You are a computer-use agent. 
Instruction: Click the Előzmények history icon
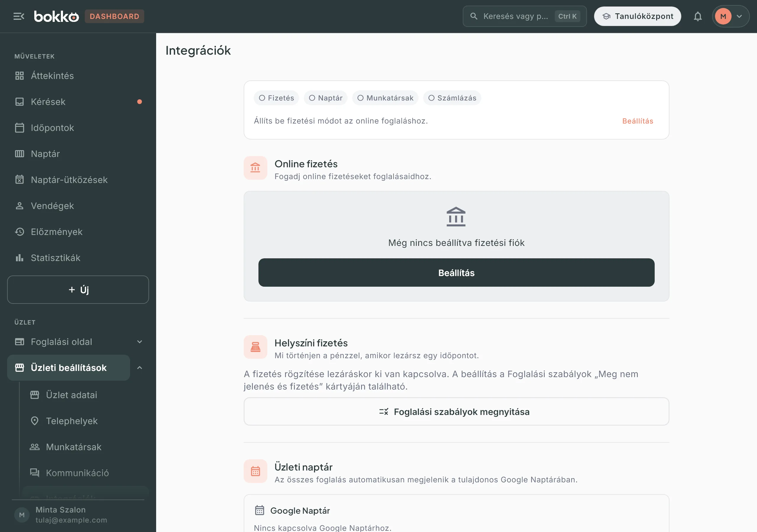[x=20, y=232]
